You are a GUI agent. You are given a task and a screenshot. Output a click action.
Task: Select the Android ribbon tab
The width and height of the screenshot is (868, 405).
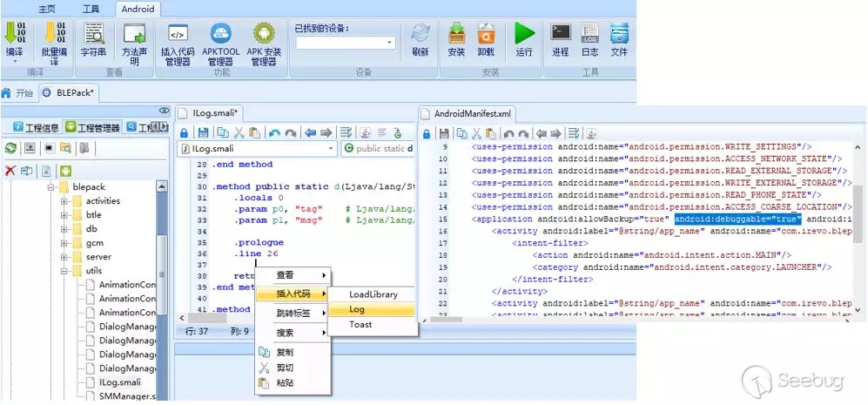pyautogui.click(x=138, y=9)
